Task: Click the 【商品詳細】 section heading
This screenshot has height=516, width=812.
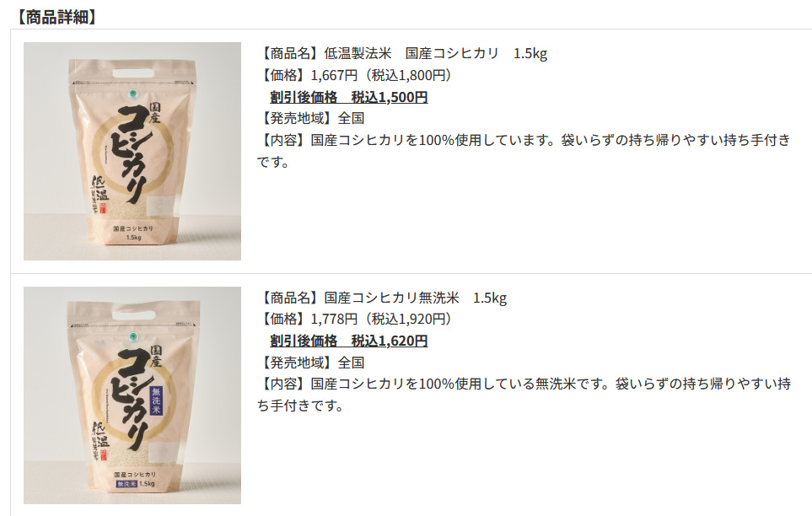Action: coord(56,17)
